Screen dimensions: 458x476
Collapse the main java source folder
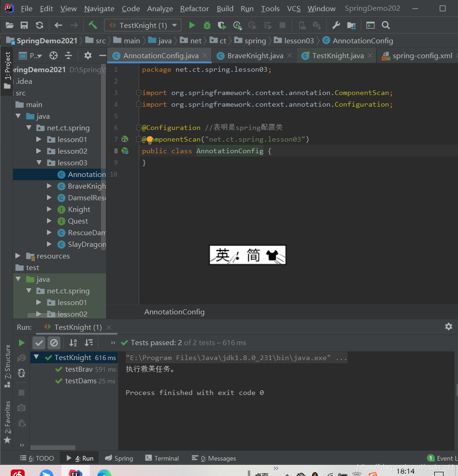tap(18, 116)
